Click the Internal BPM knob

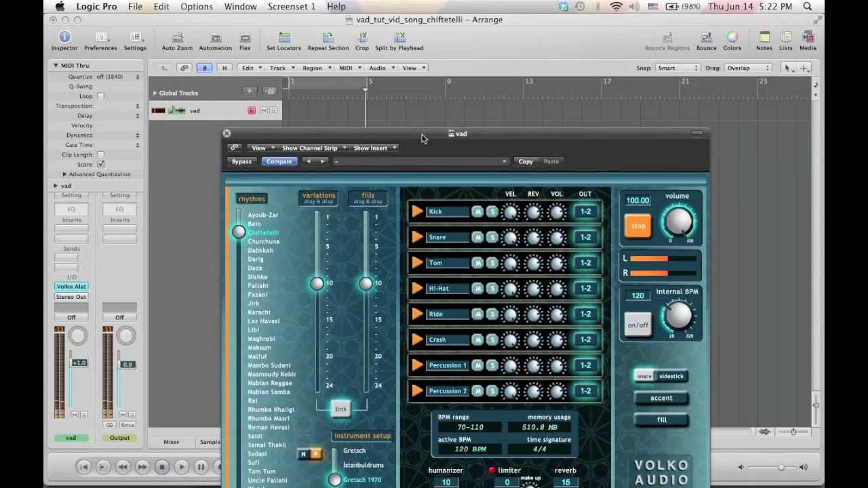[x=678, y=316]
